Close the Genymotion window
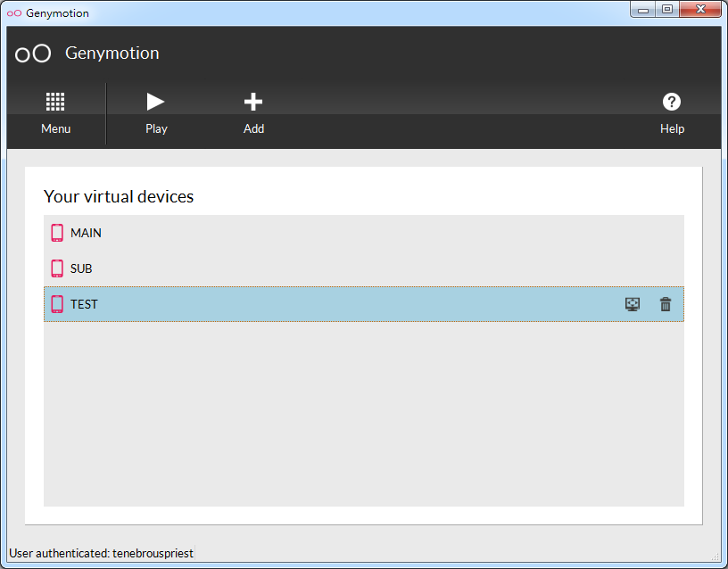Viewport: 728px width, 569px height. [700, 10]
